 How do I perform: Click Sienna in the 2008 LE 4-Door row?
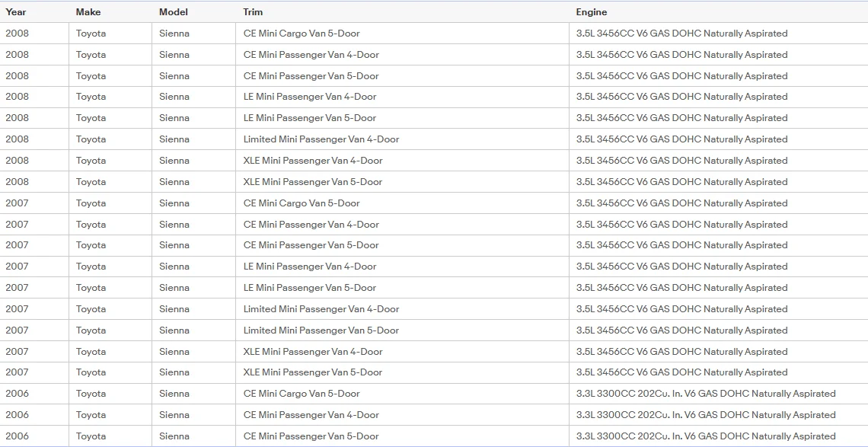(174, 97)
